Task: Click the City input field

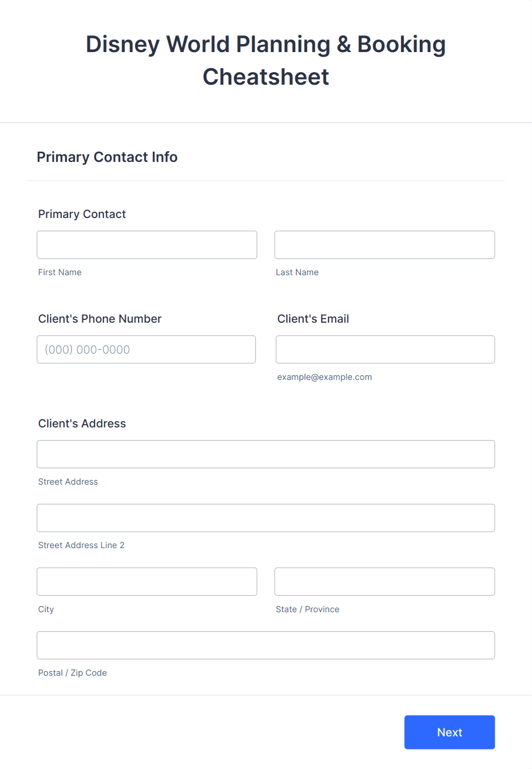Action: click(x=147, y=582)
